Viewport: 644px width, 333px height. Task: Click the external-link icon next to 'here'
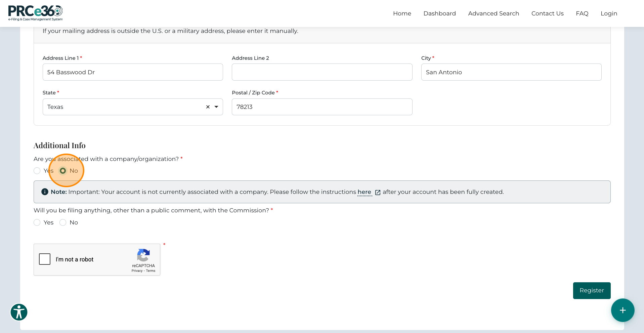[378, 192]
